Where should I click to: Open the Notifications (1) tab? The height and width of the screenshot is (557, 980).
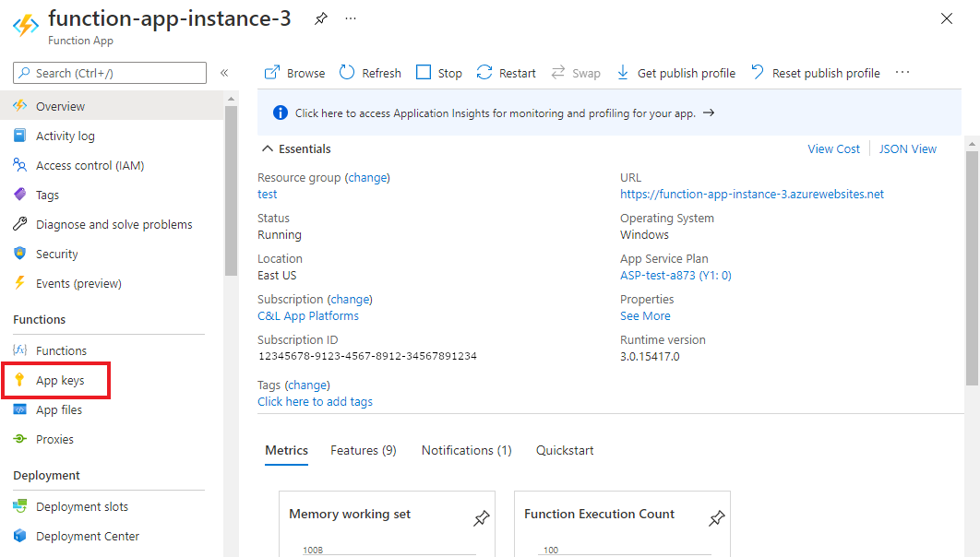coord(466,450)
